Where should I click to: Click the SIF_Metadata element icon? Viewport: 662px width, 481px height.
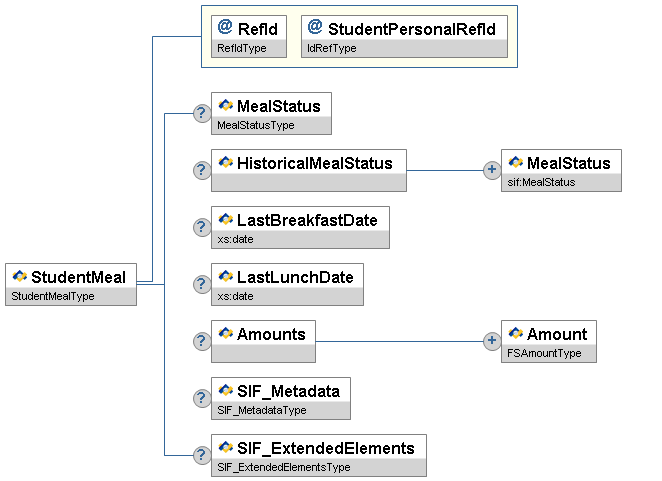[225, 390]
